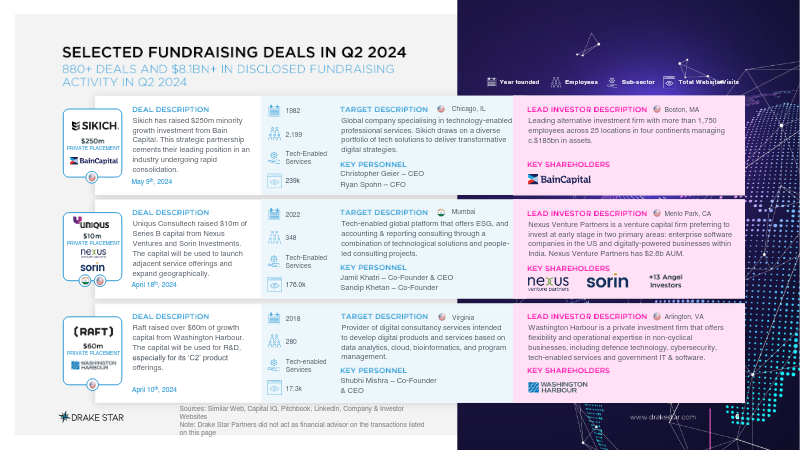This screenshot has width=800, height=450.
Task: Click the Nexus Venture Partners logo under shareholders
Action: tap(548, 283)
